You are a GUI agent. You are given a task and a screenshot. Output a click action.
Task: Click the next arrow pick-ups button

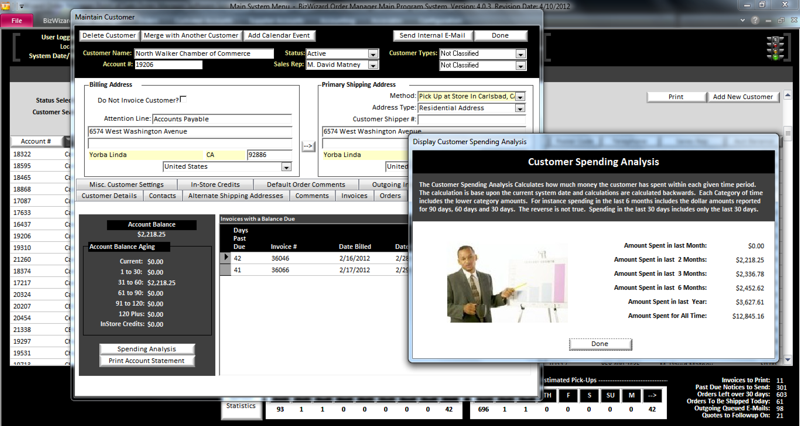pos(653,395)
